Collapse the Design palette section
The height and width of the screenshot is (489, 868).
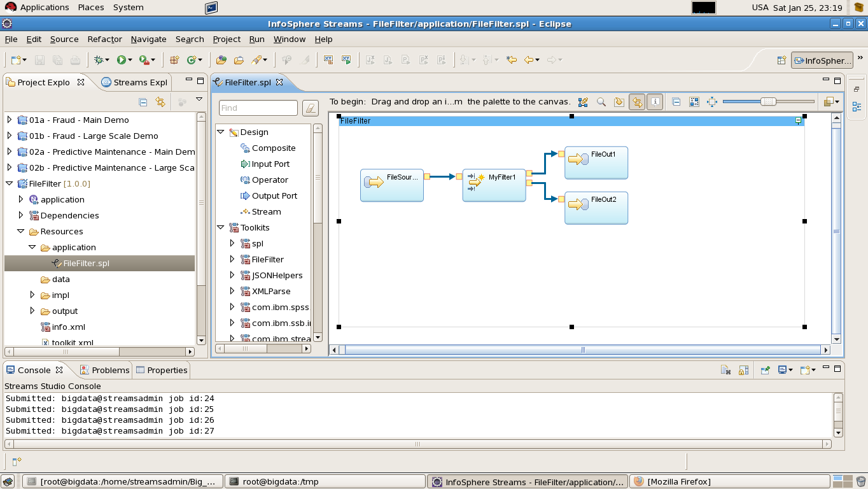point(221,132)
